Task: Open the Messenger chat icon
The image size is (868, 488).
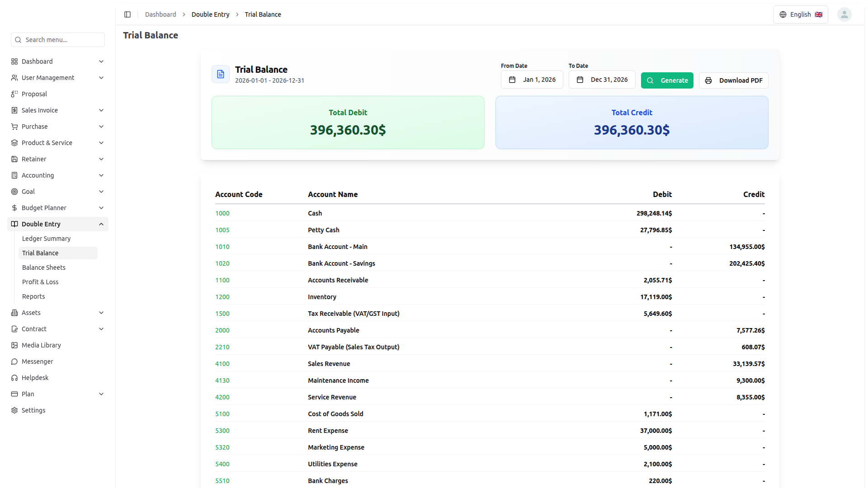Action: 14,361
